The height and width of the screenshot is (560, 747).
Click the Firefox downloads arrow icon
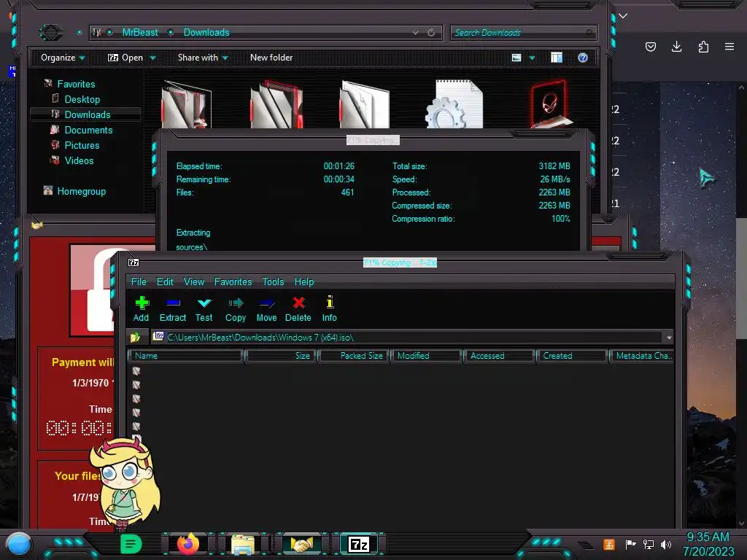pyautogui.click(x=676, y=46)
